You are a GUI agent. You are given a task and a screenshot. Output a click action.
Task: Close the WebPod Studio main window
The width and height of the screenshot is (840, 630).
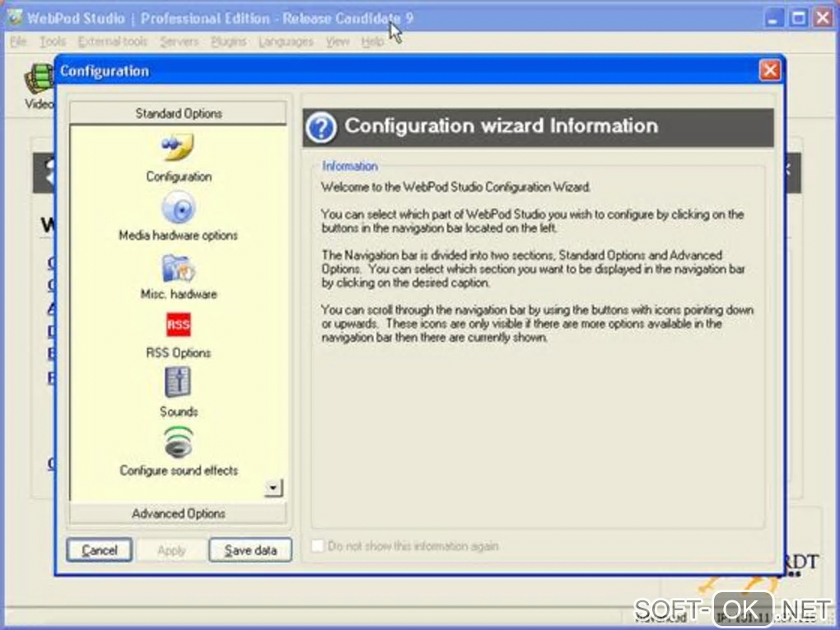pos(824,17)
